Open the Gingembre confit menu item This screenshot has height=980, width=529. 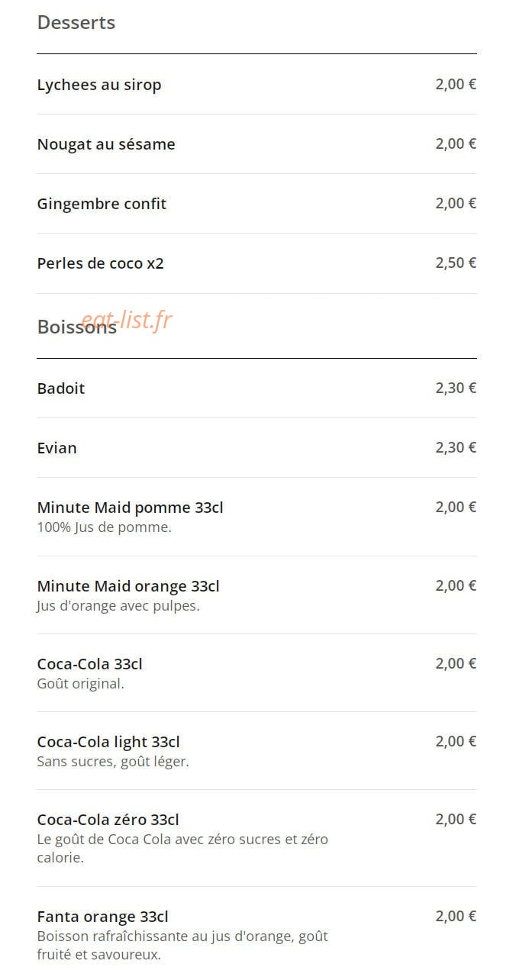256,204
